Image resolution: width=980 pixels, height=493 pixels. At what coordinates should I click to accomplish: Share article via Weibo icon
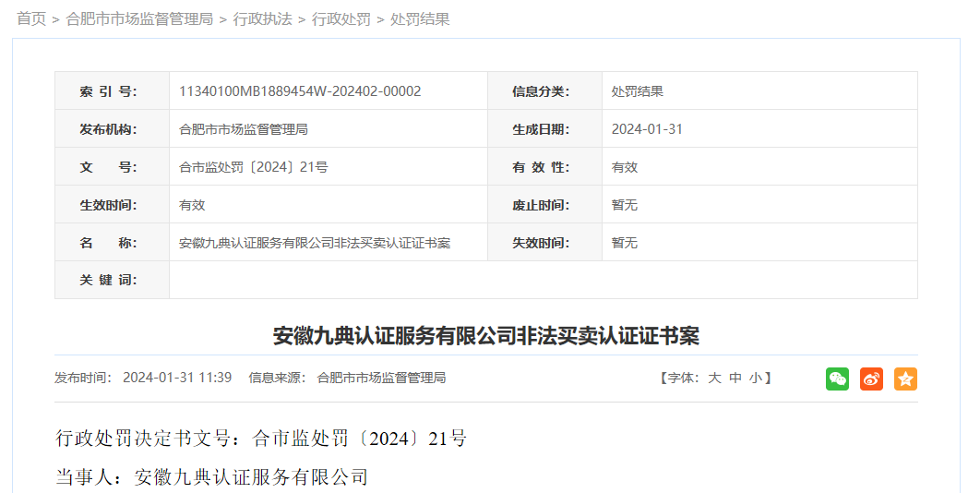[871, 379]
